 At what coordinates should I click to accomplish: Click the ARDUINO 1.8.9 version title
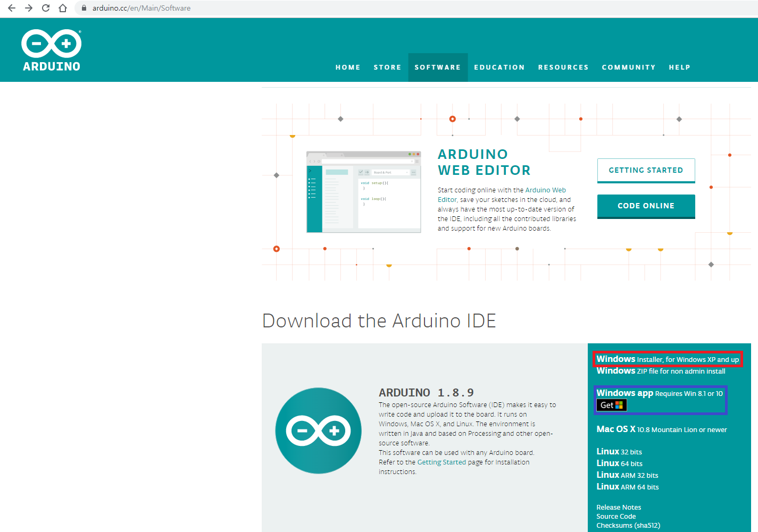point(426,393)
